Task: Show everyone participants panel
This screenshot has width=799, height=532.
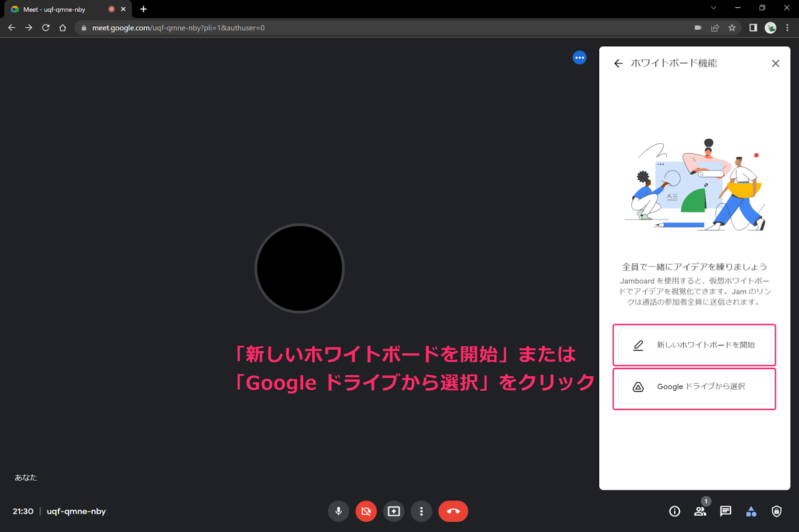Action: tap(700, 511)
